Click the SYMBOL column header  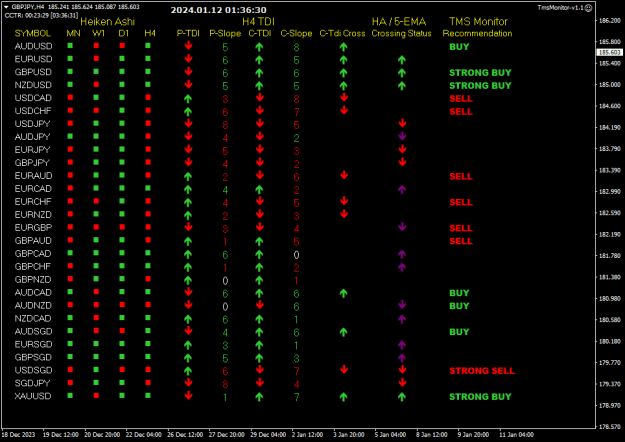pyautogui.click(x=33, y=33)
